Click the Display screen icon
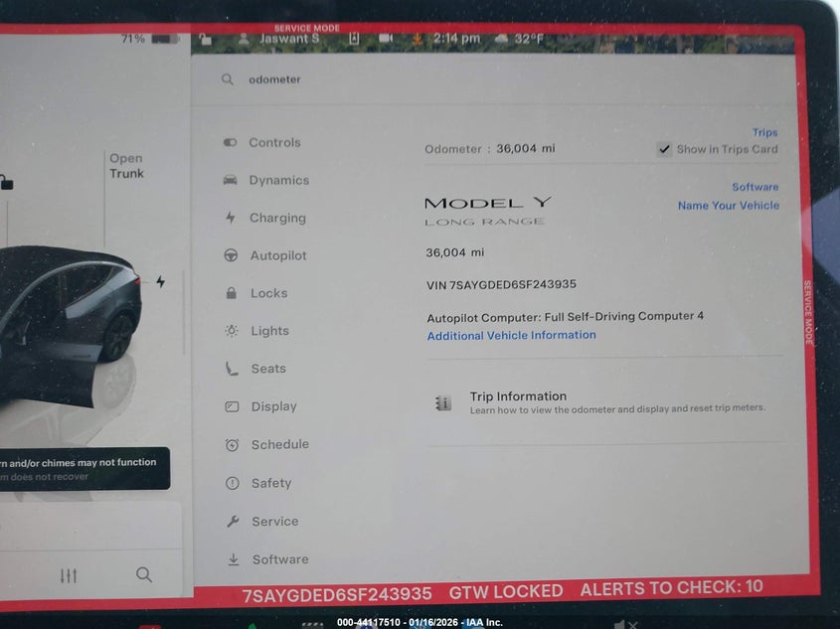The height and width of the screenshot is (629, 840). click(x=232, y=406)
